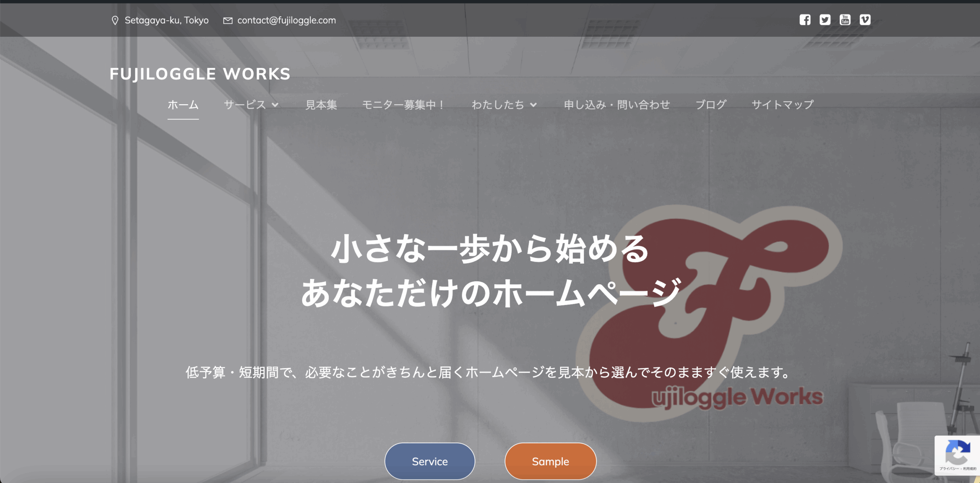Open the ブログ menu item
Image resolution: width=980 pixels, height=483 pixels.
[710, 105]
